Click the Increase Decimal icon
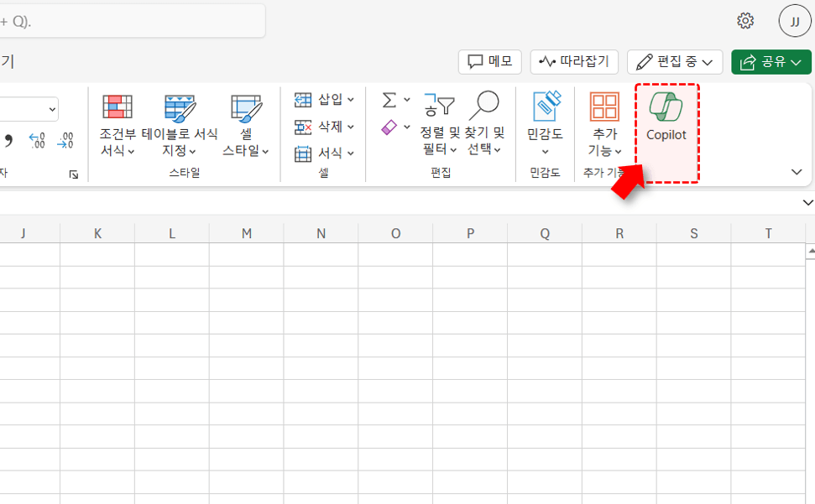The image size is (815, 504). (37, 140)
